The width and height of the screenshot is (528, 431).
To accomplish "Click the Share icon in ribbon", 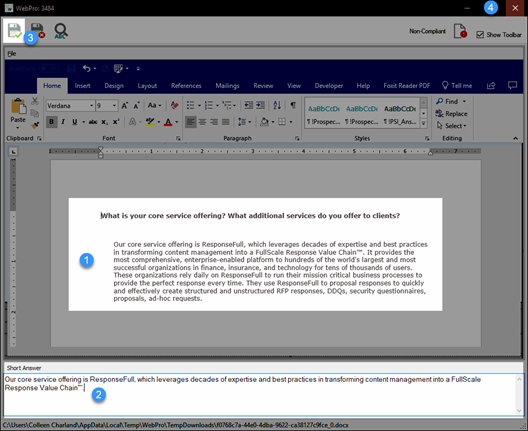I will point(491,86).
